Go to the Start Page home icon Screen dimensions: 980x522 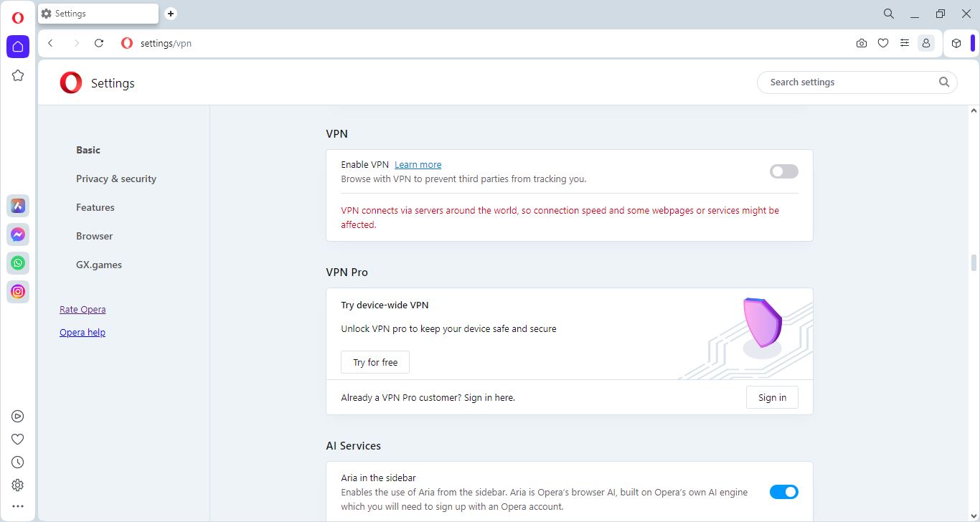[18, 47]
